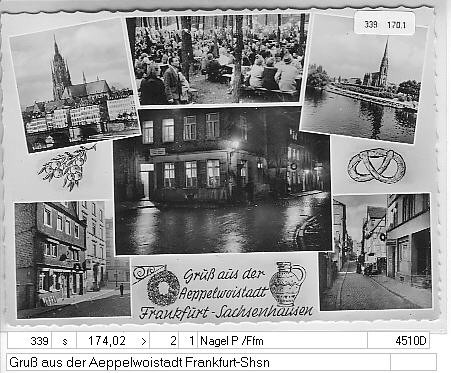
Task: Select the bottom-right cobblestone alley photo
Action: (375, 252)
